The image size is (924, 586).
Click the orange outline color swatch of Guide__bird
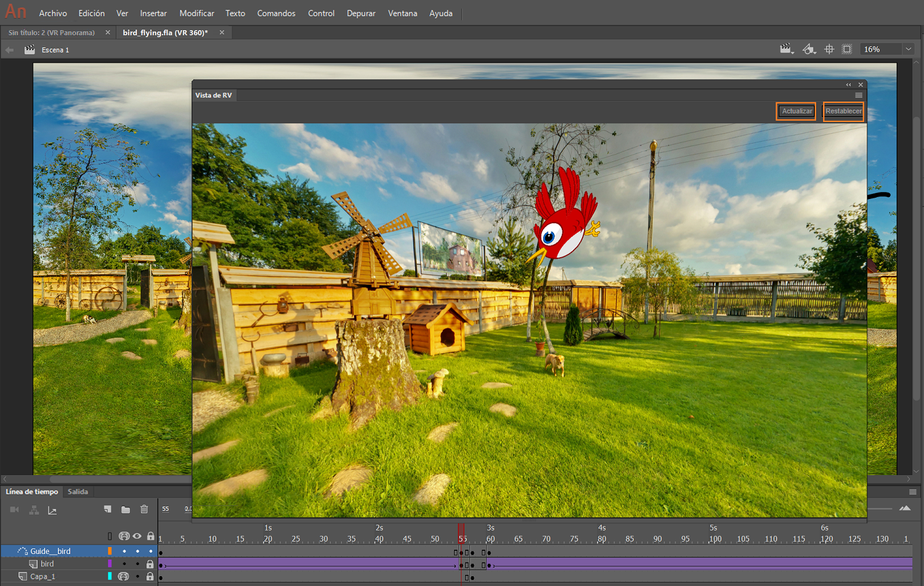click(110, 551)
